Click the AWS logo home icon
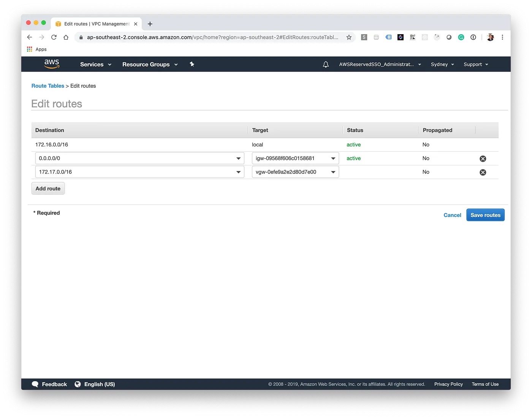532x418 pixels. [52, 64]
